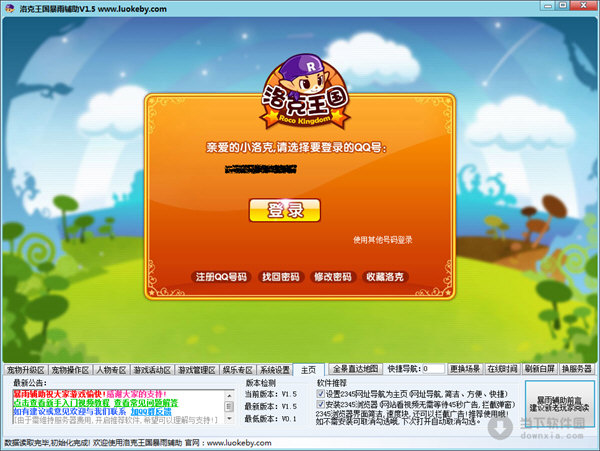Screen dimensions: 600x451
Task: Maximize the window
Action: pyautogui.click(x=562, y=5)
